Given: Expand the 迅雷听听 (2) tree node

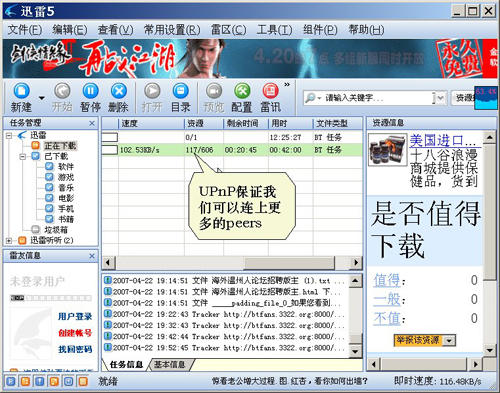Looking at the screenshot, I should 9,240.
